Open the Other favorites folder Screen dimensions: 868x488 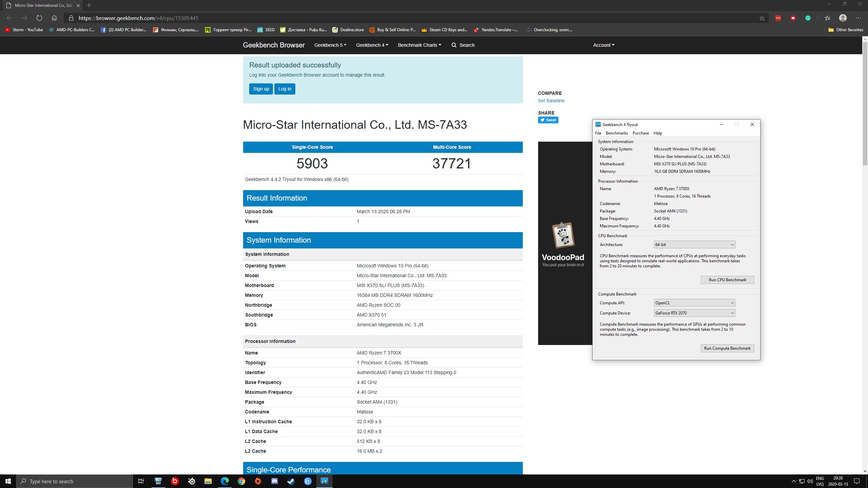846,30
